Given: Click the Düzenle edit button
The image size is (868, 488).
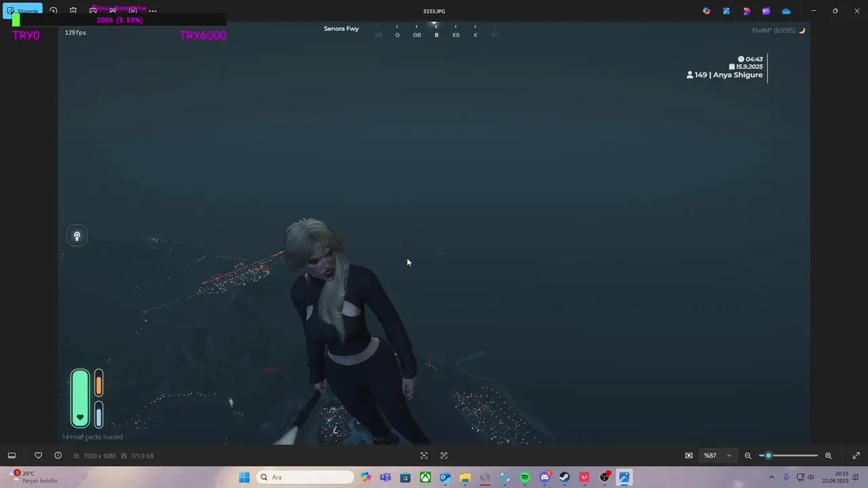Looking at the screenshot, I should [x=23, y=11].
